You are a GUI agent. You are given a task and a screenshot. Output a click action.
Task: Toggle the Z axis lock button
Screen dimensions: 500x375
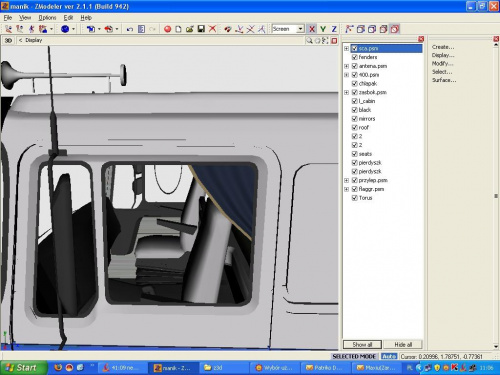tap(334, 29)
